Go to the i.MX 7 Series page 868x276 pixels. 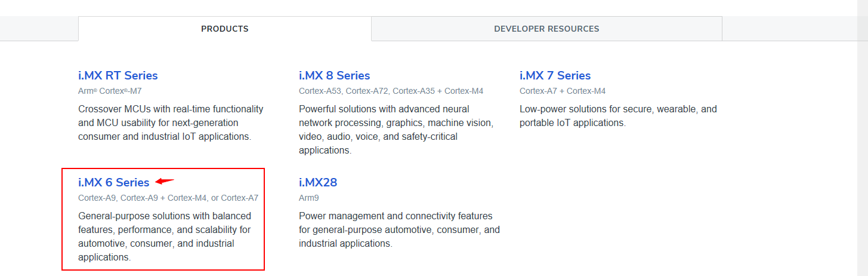point(555,76)
